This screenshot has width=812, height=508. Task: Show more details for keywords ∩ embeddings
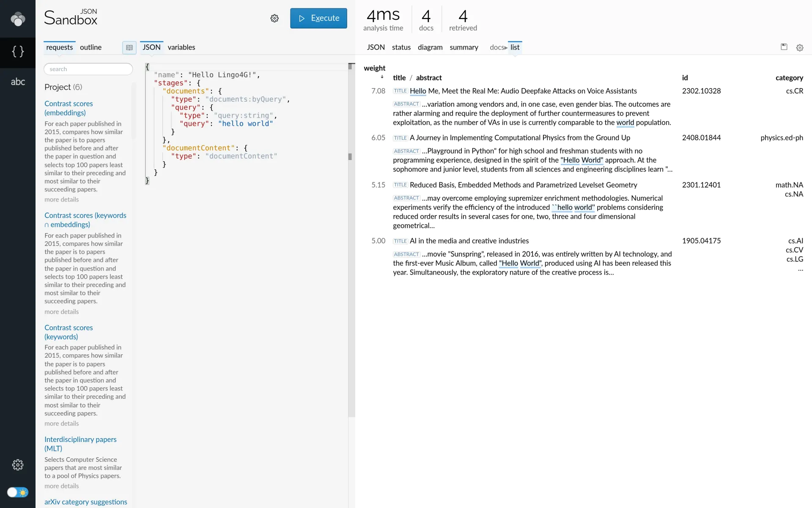(x=62, y=312)
